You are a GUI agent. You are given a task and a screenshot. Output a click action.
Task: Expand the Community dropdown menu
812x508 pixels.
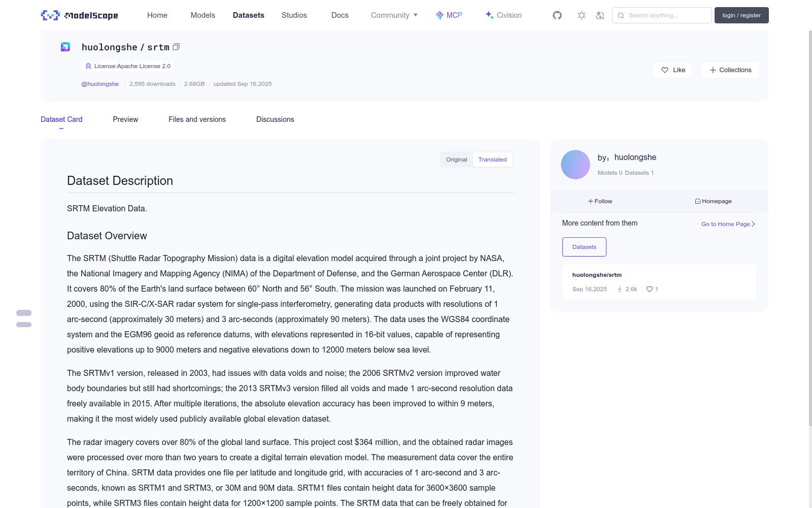coord(394,15)
